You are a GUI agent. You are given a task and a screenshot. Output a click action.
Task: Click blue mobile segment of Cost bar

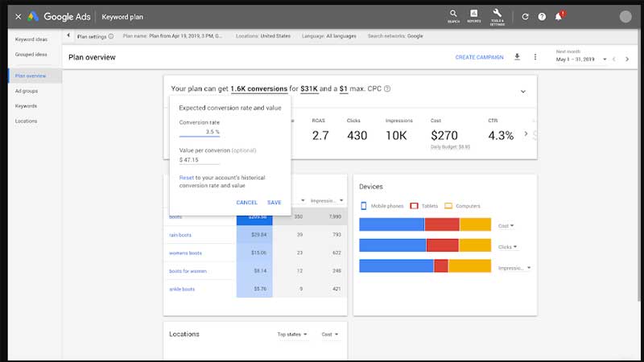392,224
